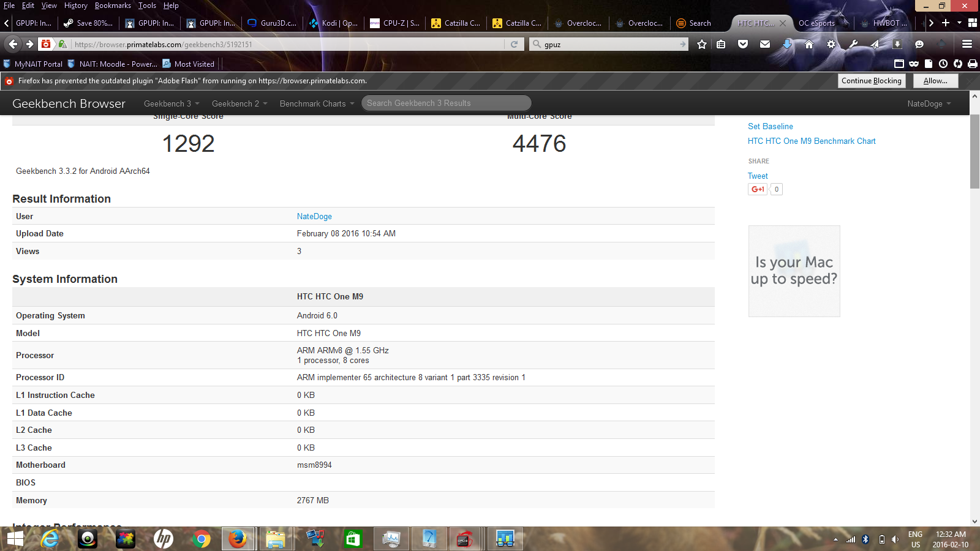Viewport: 980px width, 551px height.
Task: Close the HTC HTC tab
Action: click(783, 23)
